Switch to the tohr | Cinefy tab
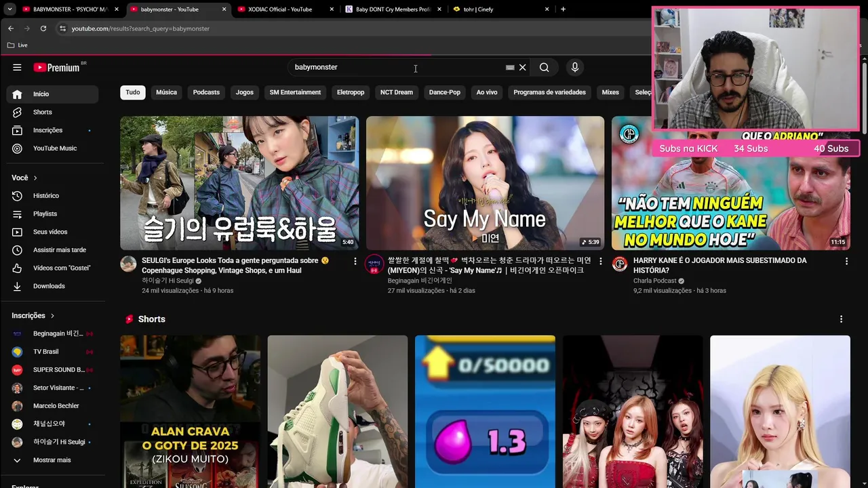 501,9
